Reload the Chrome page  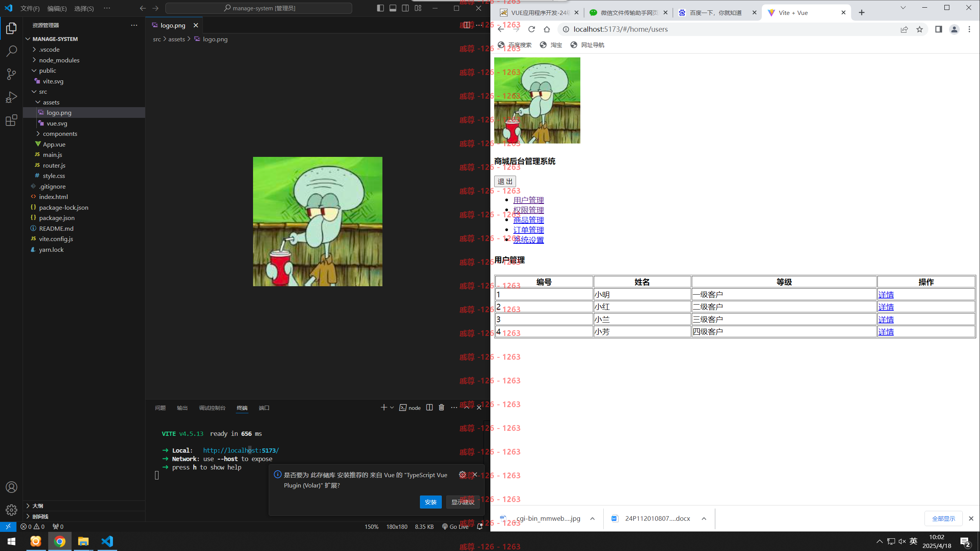point(531,29)
